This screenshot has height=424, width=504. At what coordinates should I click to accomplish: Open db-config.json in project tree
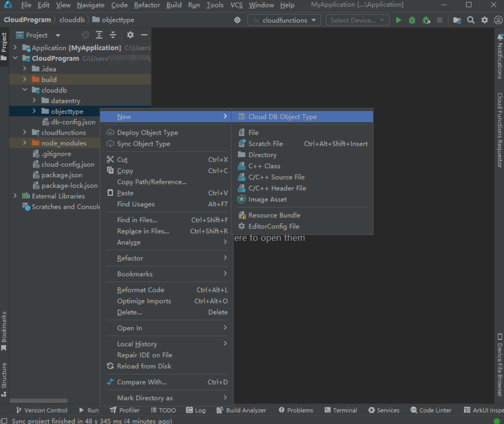tap(73, 122)
